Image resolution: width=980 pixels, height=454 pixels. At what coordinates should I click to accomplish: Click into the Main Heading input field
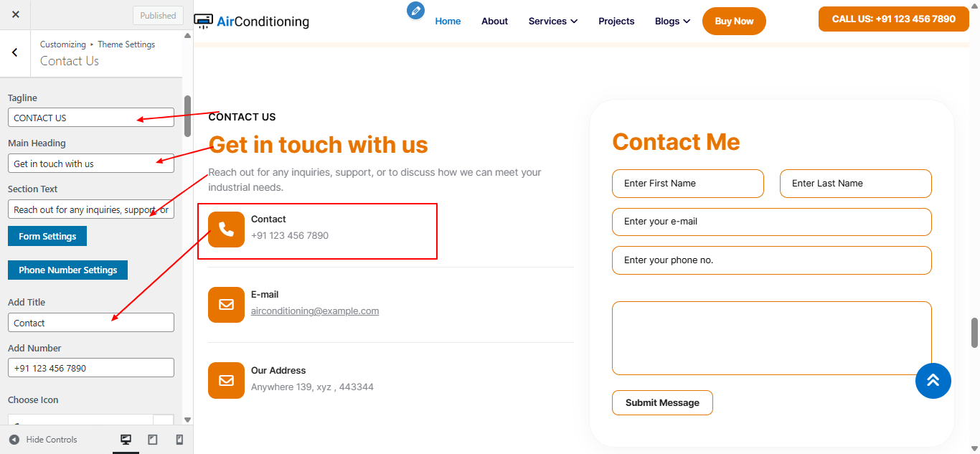[91, 164]
